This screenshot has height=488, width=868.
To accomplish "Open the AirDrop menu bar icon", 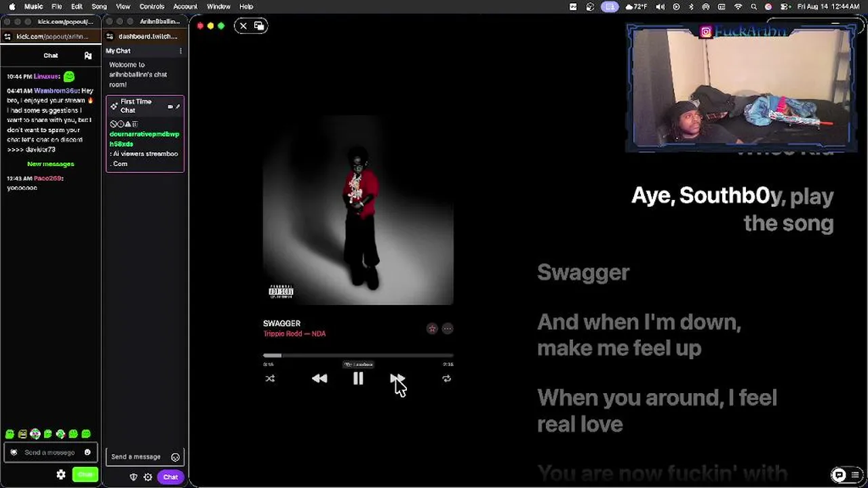I will [x=707, y=7].
